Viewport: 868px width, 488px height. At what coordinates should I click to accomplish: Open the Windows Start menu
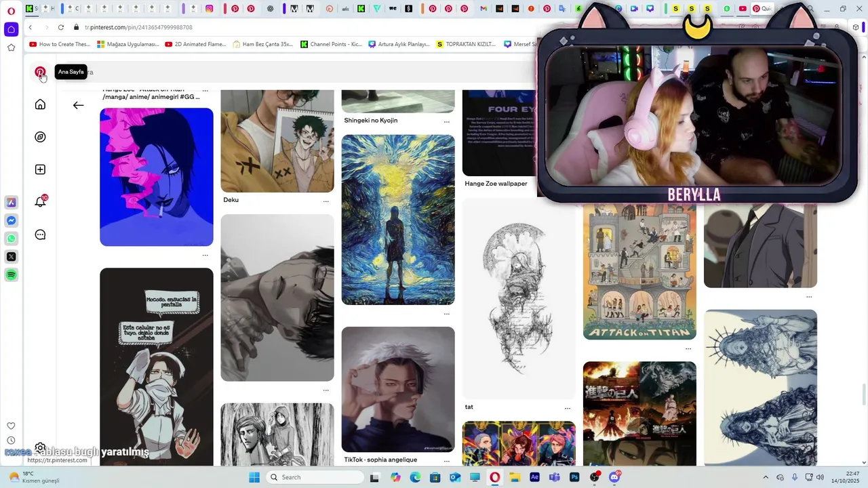[x=254, y=477]
